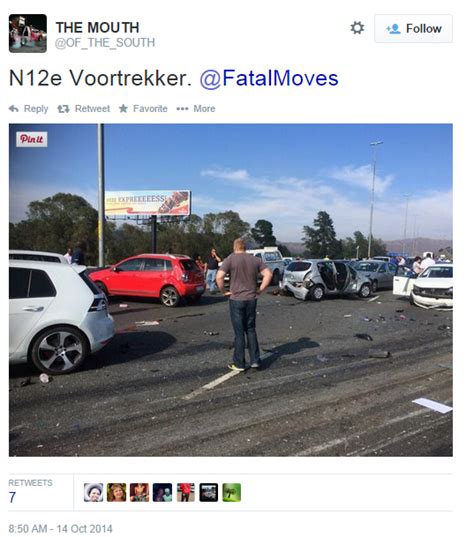
Task: Open the @FatalMoves mention link
Action: [x=269, y=78]
